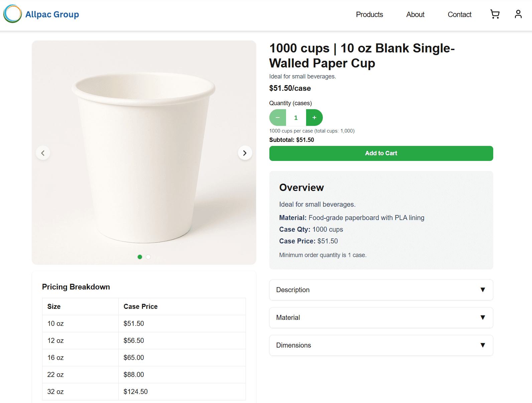
Task: Select the first carousel dot
Action: point(140,257)
